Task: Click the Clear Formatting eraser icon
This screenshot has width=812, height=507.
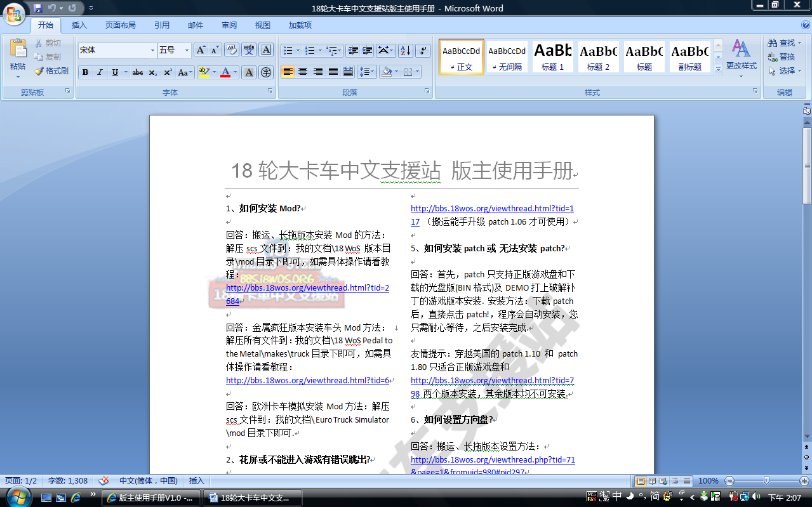Action: pos(232,50)
